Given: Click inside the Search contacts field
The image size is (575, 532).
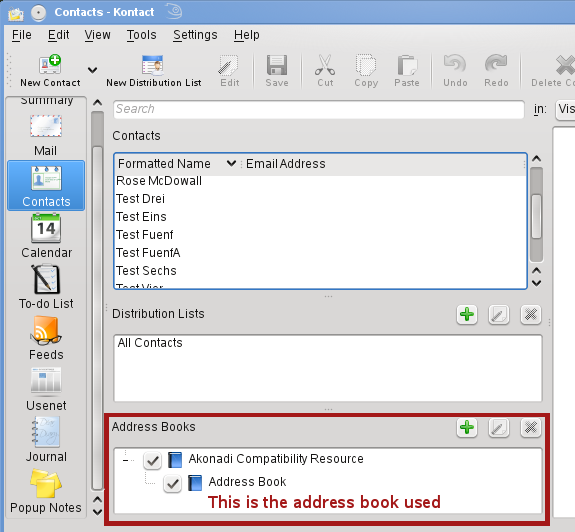Looking at the screenshot, I should pos(319,109).
